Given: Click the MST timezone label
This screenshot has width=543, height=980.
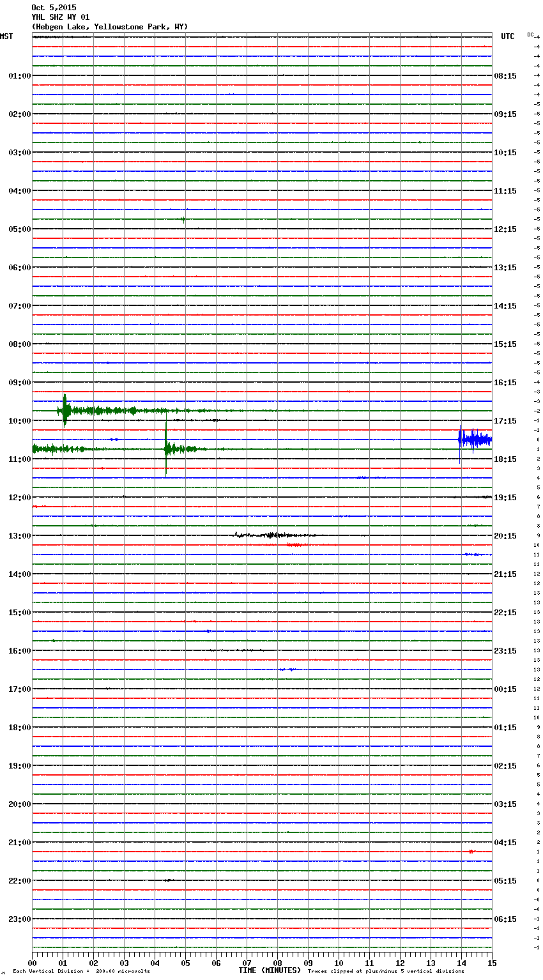Looking at the screenshot, I should 6,36.
